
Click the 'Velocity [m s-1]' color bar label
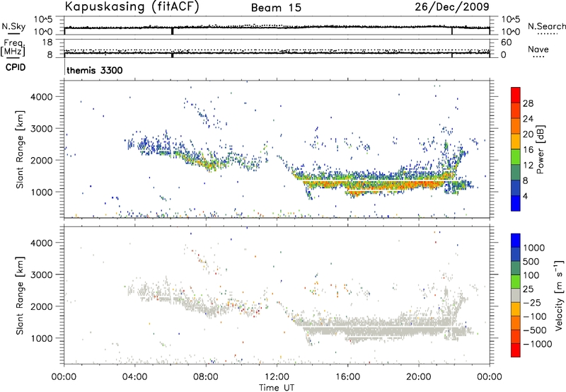[x=559, y=295]
